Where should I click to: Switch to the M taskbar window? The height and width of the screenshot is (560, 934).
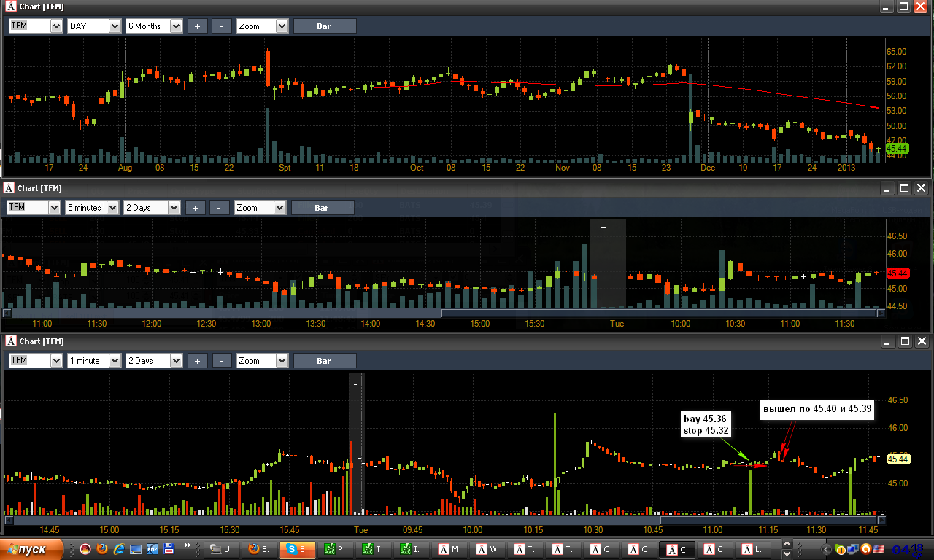(449, 549)
